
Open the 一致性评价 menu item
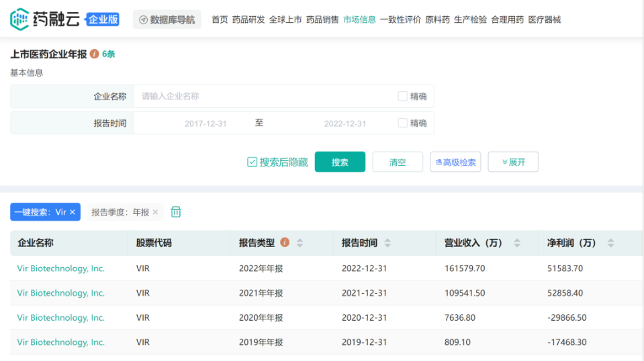(400, 19)
